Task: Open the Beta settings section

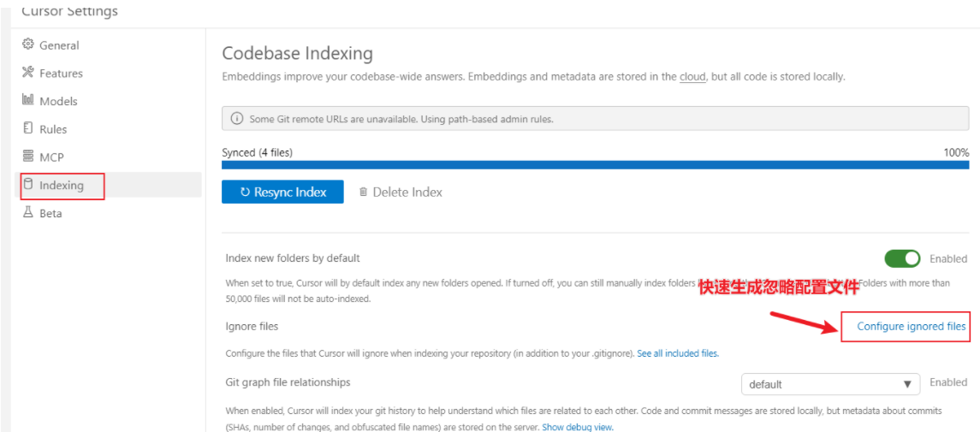Action: pyautogui.click(x=50, y=214)
